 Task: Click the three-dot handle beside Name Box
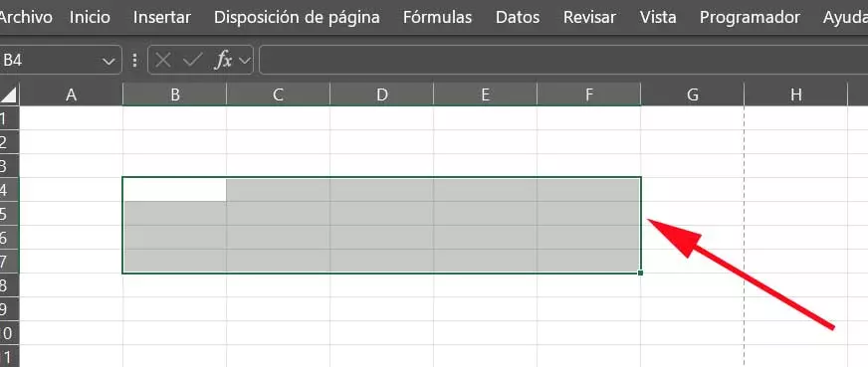pos(134,61)
